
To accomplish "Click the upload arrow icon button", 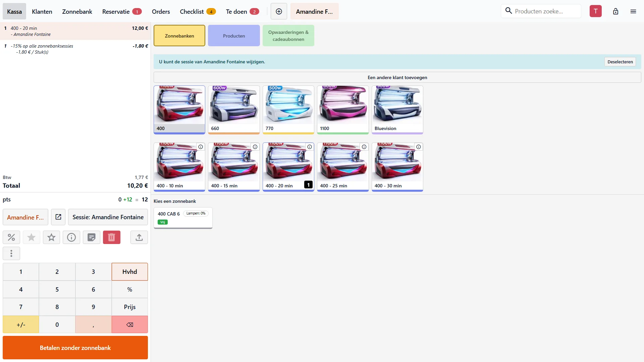I will click(x=139, y=237).
